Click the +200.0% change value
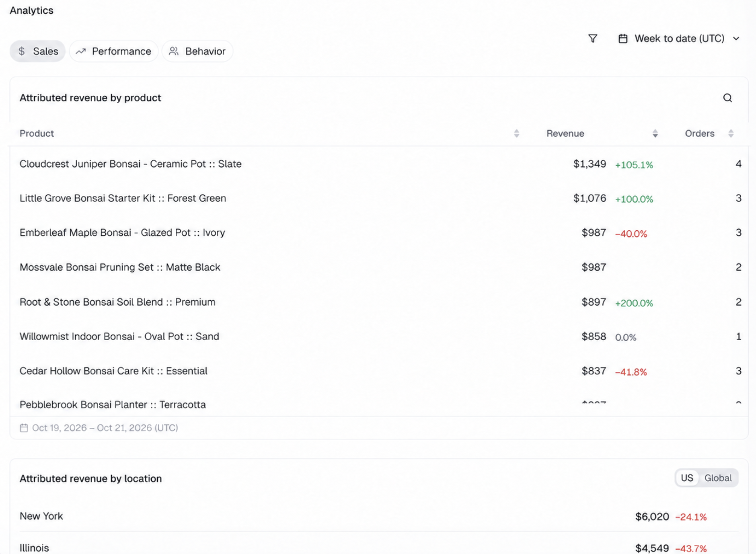The height and width of the screenshot is (554, 756). point(634,303)
